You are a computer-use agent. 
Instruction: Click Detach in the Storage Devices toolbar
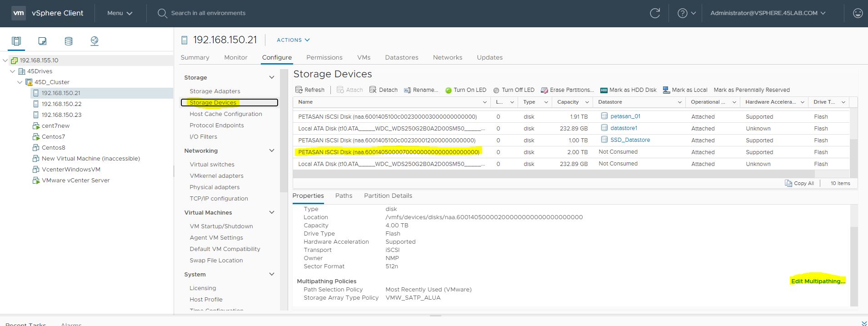tap(383, 90)
